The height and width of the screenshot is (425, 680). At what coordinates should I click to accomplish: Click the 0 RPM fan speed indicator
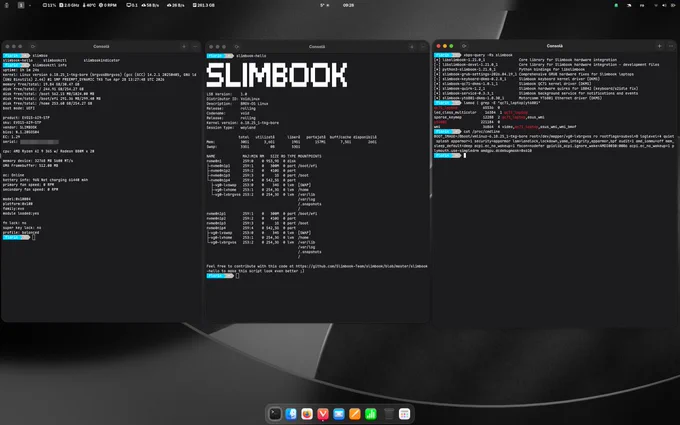(108, 5)
